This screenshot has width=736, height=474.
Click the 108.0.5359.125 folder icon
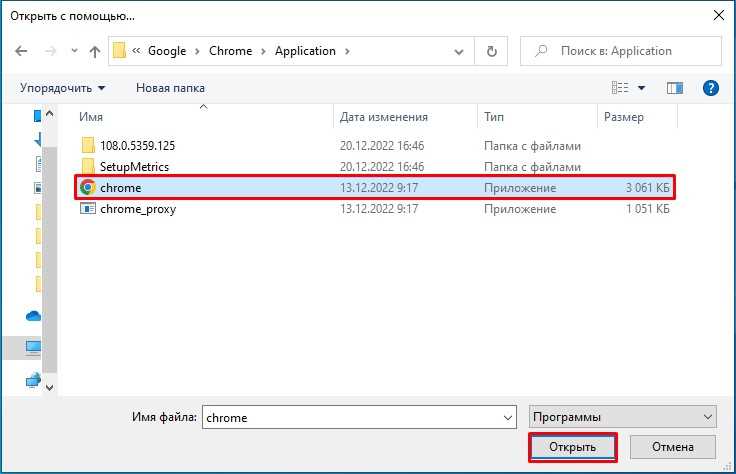click(88, 145)
